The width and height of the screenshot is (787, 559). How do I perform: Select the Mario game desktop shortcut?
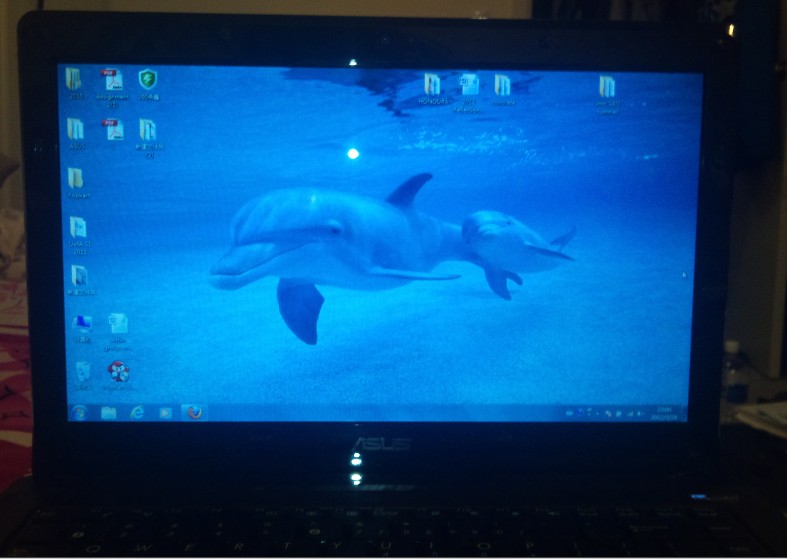118,372
